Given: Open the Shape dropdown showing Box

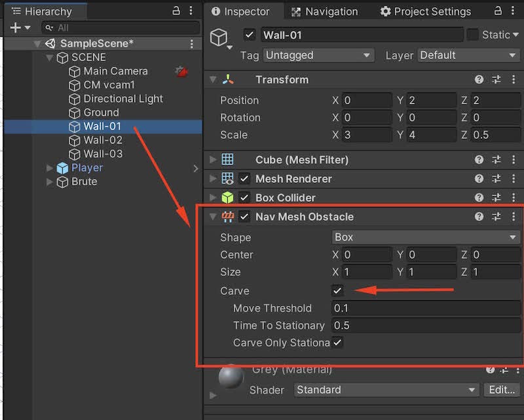Looking at the screenshot, I should [x=426, y=237].
